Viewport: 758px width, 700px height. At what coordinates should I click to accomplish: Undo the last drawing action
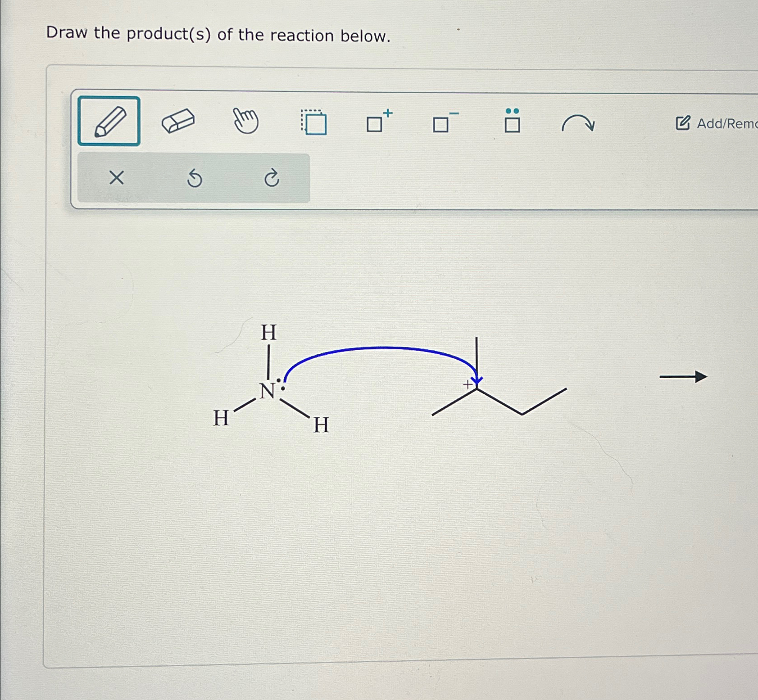click(x=195, y=179)
